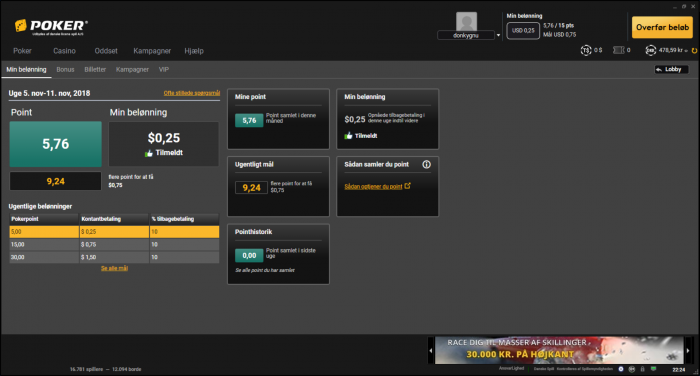Open the Se alle mål link
The width and height of the screenshot is (700, 376).
114,268
